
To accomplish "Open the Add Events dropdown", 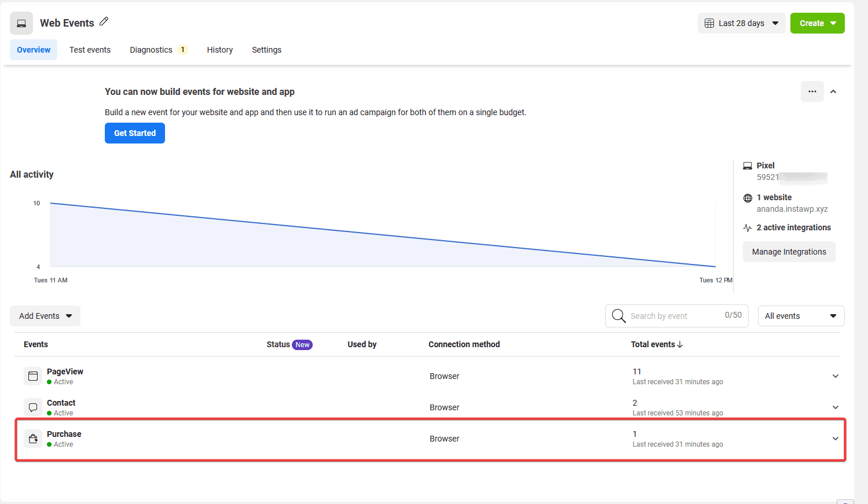I will tap(45, 316).
